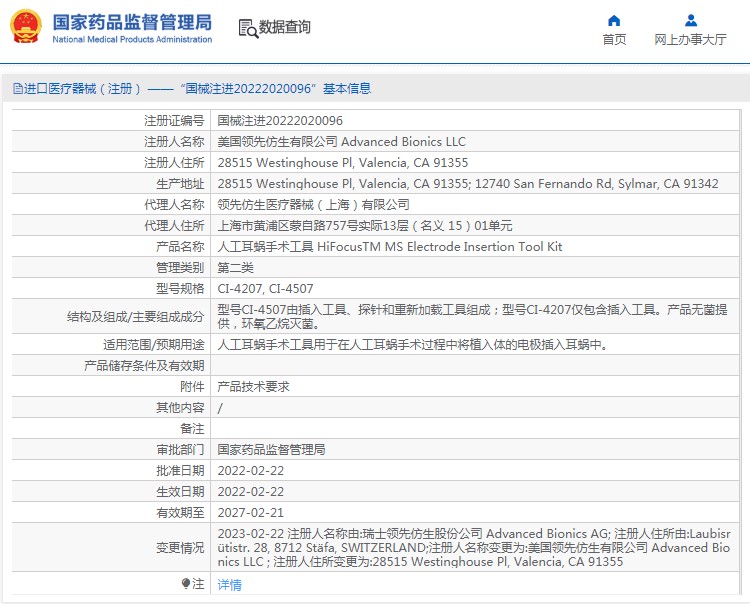Click the 网上办事大厅 user icon
The image size is (750, 604).
pyautogui.click(x=691, y=21)
